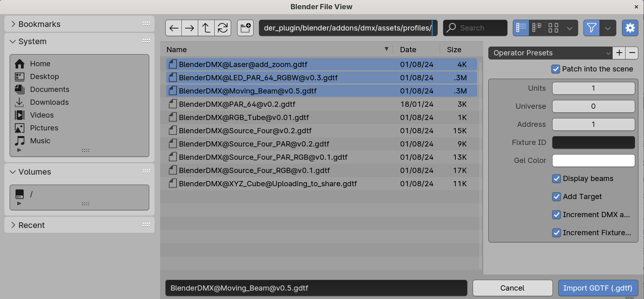Select BlenderDMX@Source_Four_PAR@v0.2.gdtf file
The height and width of the screenshot is (299, 644).
click(321, 144)
